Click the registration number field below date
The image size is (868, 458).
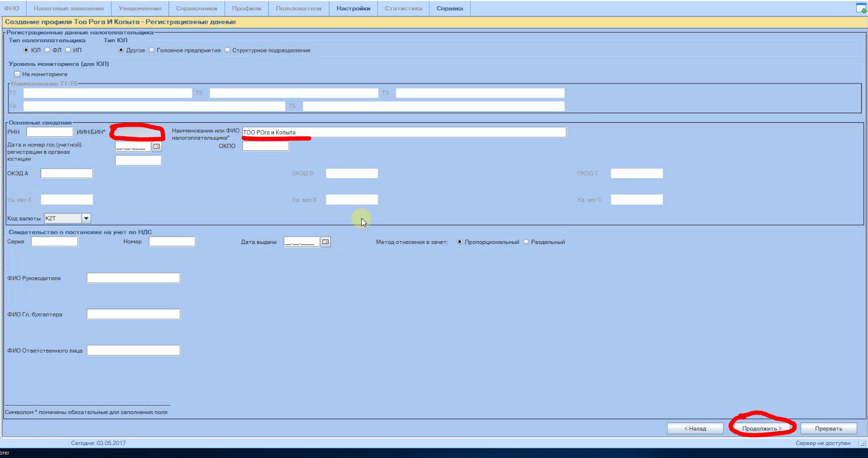point(138,160)
